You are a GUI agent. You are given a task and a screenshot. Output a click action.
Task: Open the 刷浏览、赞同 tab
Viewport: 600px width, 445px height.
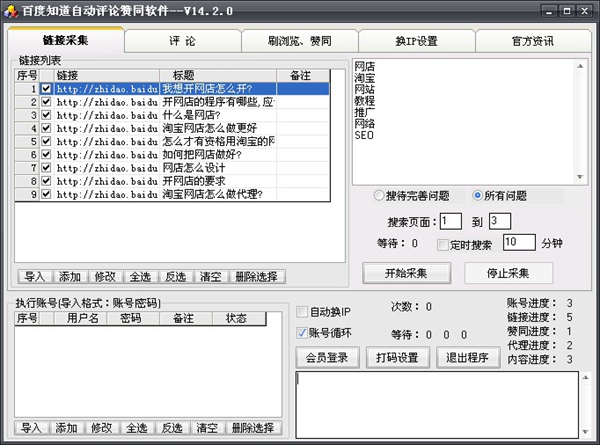pos(299,41)
